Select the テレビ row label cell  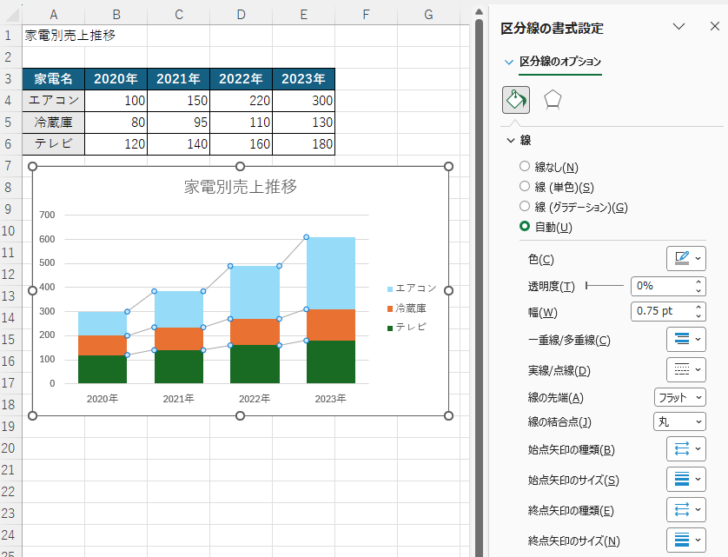(x=53, y=144)
